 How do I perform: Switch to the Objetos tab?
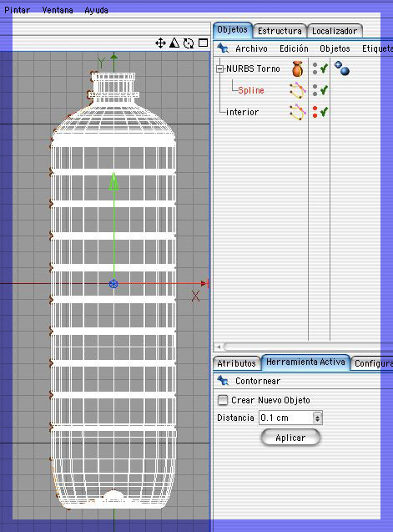pyautogui.click(x=233, y=30)
